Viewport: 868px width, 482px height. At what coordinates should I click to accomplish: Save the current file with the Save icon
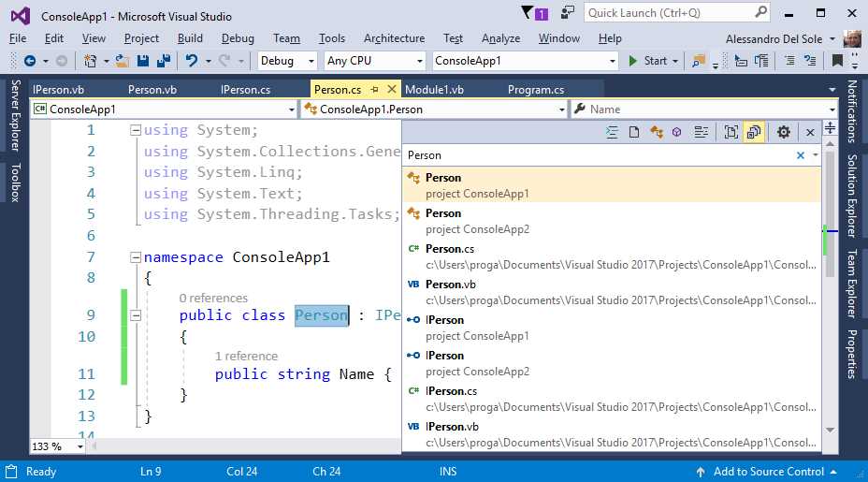point(143,61)
